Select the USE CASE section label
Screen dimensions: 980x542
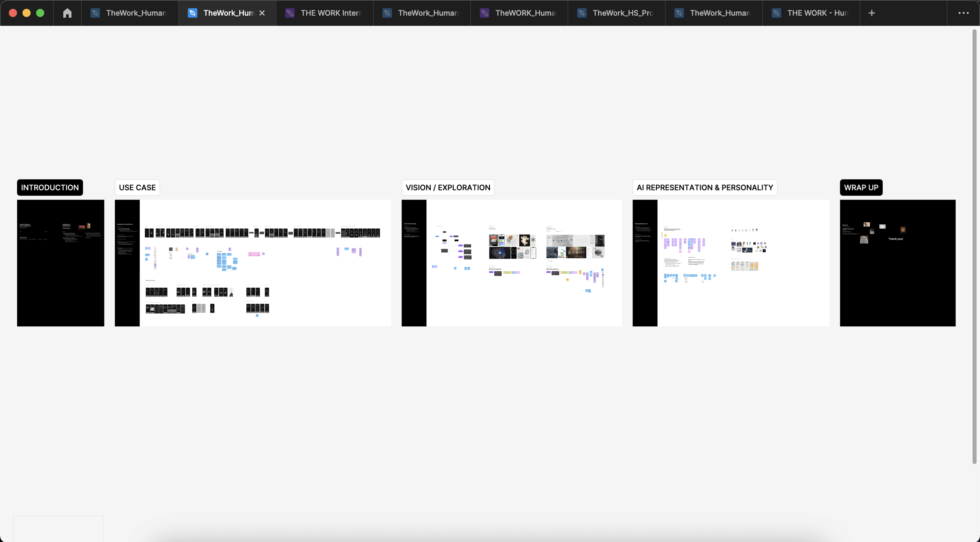[x=137, y=187]
